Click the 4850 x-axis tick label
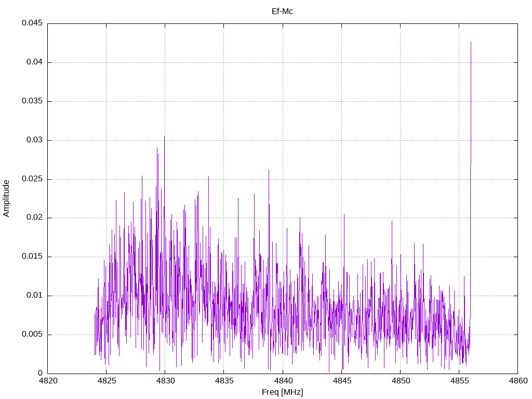The width and height of the screenshot is (532, 399). tap(401, 381)
